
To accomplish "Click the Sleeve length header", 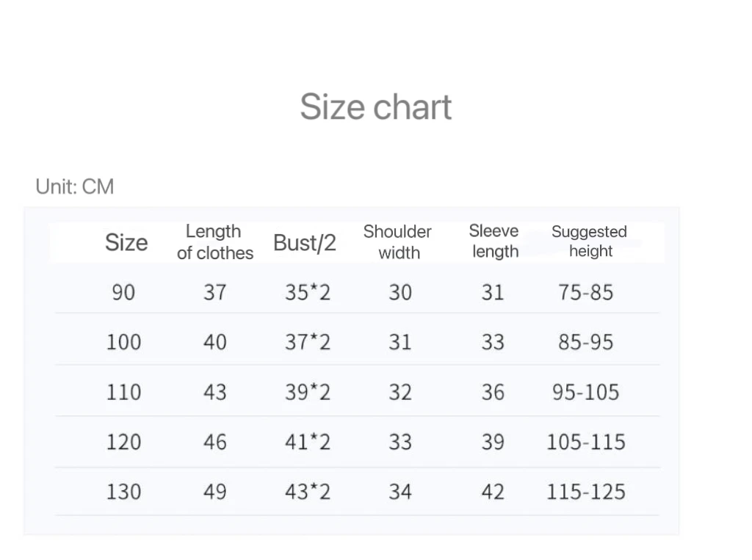I will point(494,241).
